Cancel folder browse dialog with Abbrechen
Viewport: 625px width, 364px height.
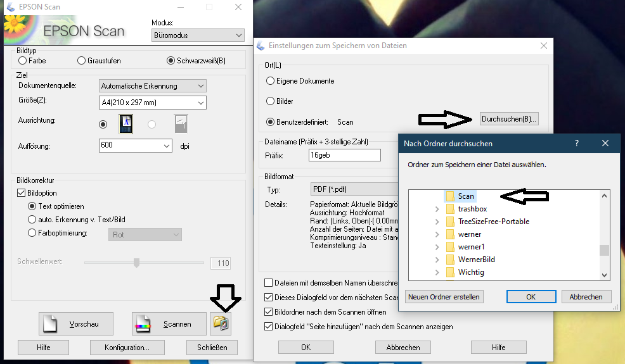click(x=586, y=297)
